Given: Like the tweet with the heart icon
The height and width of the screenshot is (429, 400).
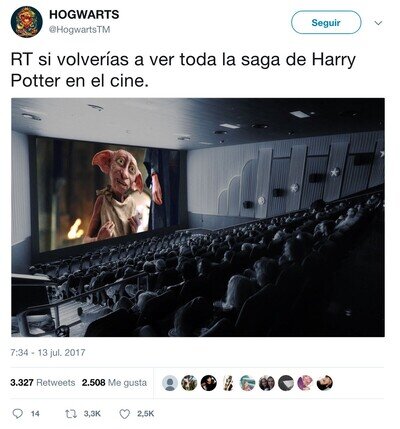Looking at the screenshot, I should pyautogui.click(x=124, y=414).
